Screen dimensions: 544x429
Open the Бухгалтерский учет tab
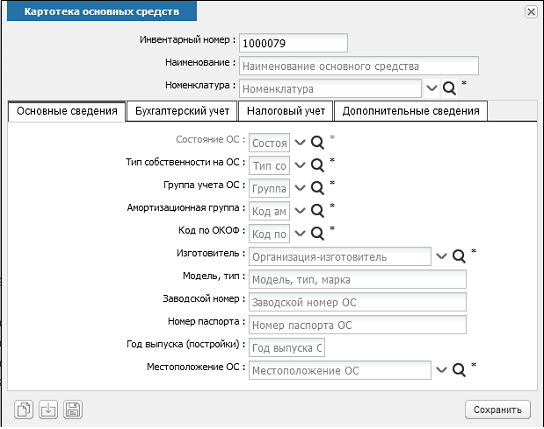(182, 111)
